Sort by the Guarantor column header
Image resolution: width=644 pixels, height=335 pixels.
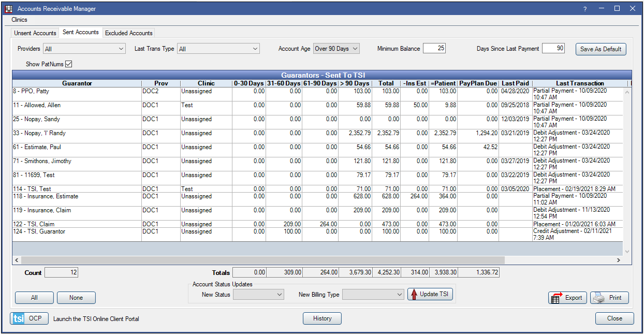point(77,83)
